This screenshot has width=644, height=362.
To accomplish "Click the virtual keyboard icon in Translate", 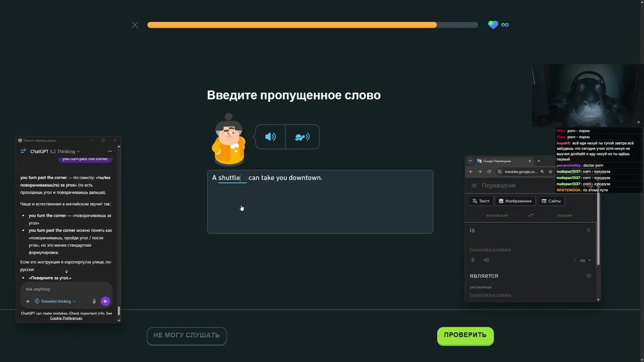I will 583,260.
